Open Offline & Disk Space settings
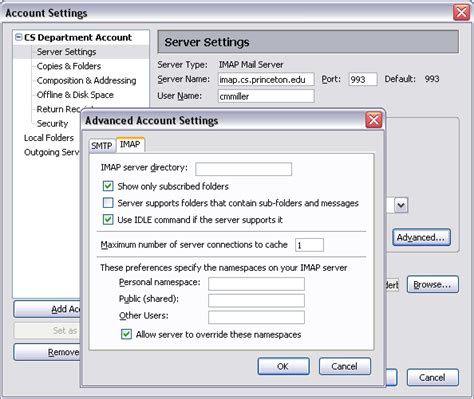Screen dimensions: 474x399 coord(75,95)
